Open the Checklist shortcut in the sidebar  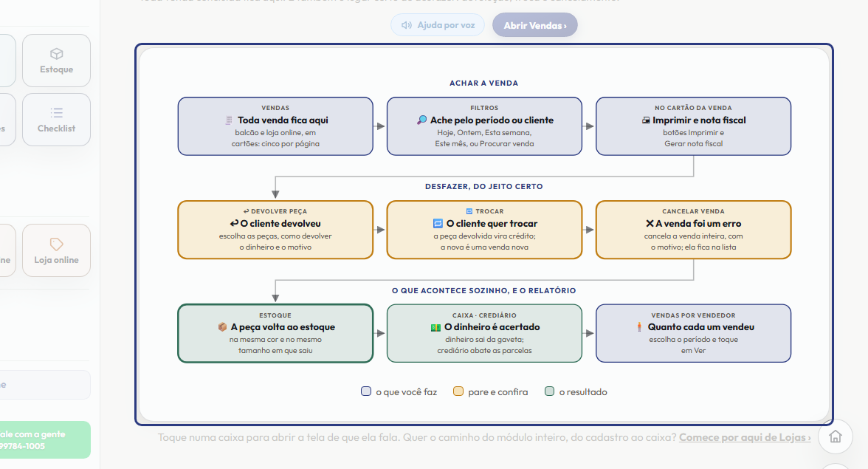[x=56, y=120]
